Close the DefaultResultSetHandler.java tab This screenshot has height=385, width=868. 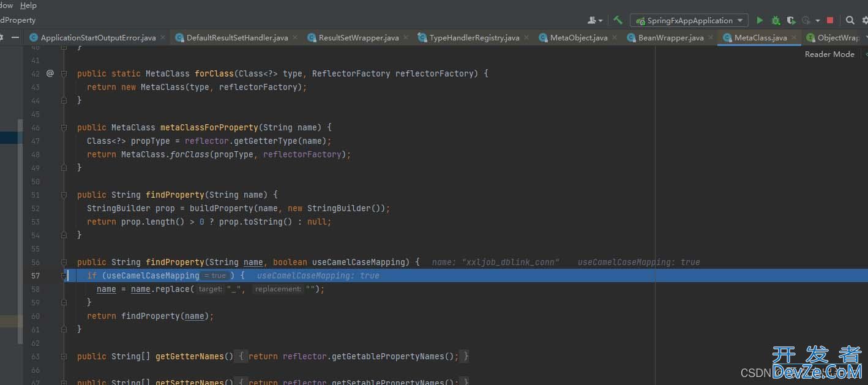(x=295, y=37)
